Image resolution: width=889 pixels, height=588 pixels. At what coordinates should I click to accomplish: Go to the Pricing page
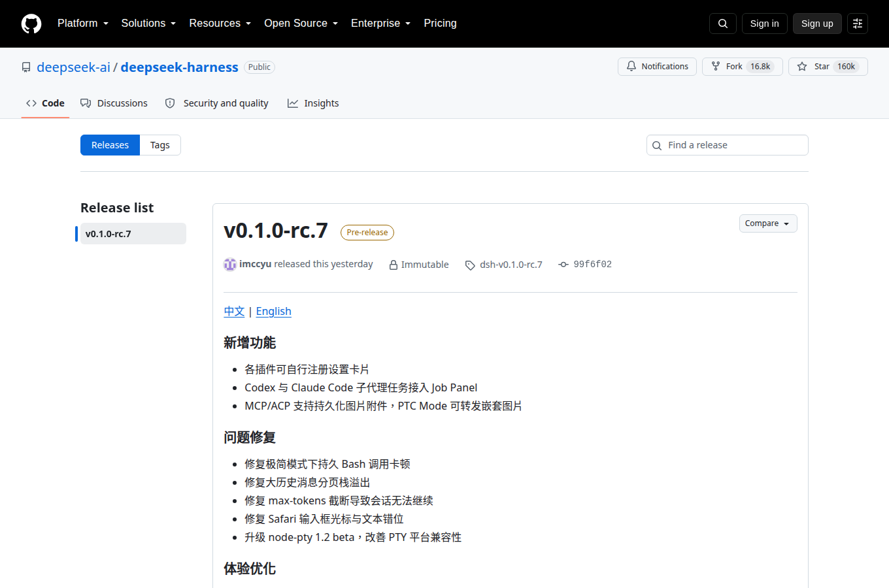(440, 24)
